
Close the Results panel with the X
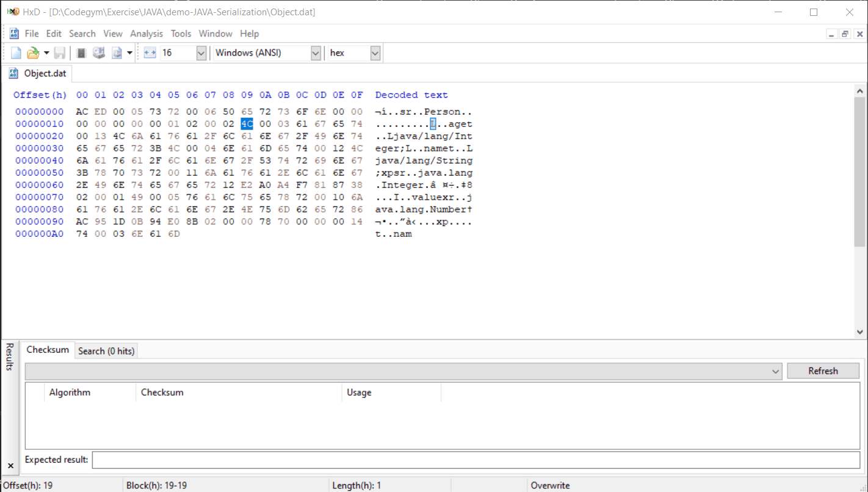tap(10, 466)
